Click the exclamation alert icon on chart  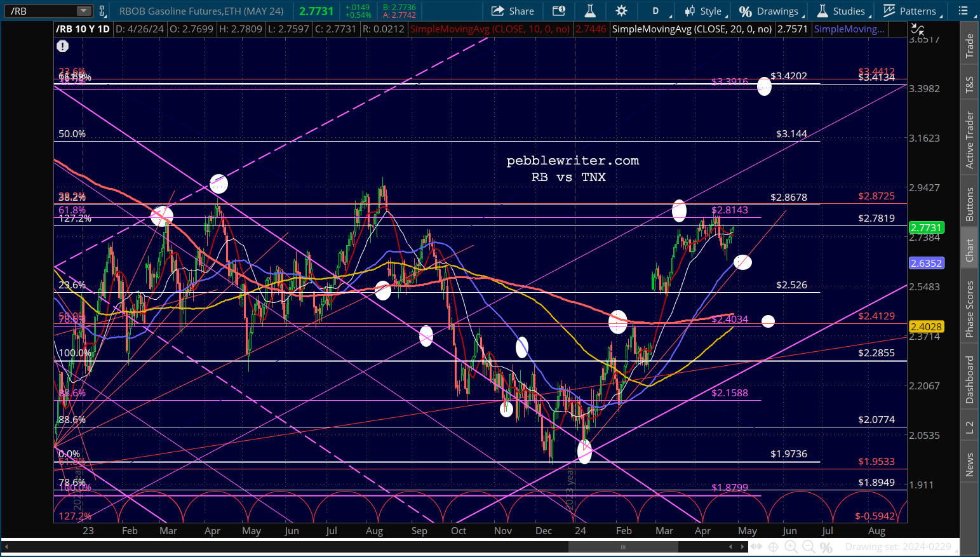click(x=62, y=46)
